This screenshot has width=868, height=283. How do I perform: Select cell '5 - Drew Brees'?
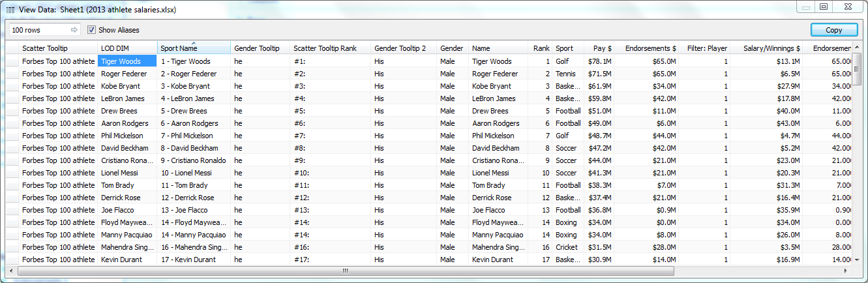194,111
